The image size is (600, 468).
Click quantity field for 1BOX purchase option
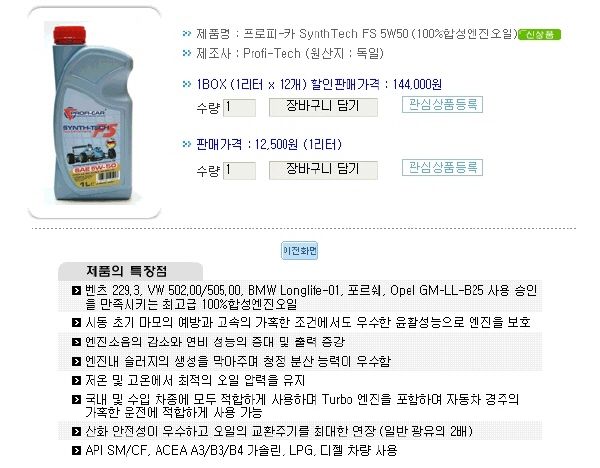[239, 108]
